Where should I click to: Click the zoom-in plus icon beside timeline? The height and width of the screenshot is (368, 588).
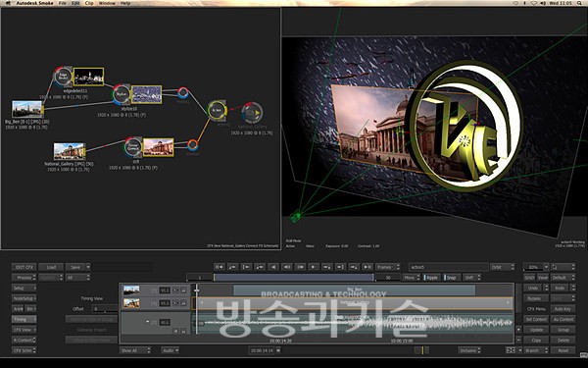click(x=518, y=330)
